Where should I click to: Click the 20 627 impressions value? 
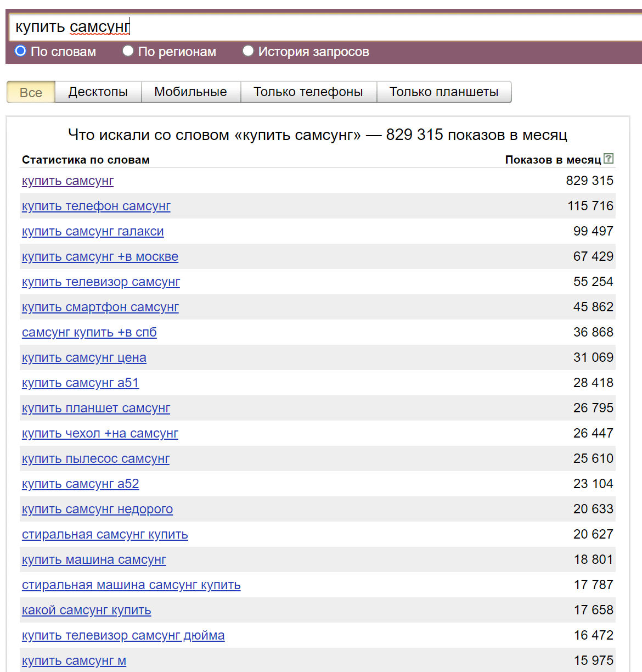click(593, 534)
